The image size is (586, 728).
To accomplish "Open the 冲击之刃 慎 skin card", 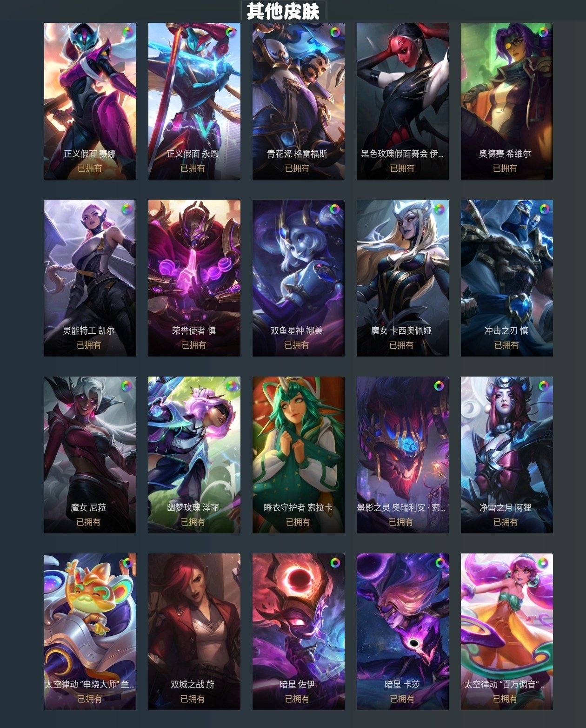I will point(507,278).
